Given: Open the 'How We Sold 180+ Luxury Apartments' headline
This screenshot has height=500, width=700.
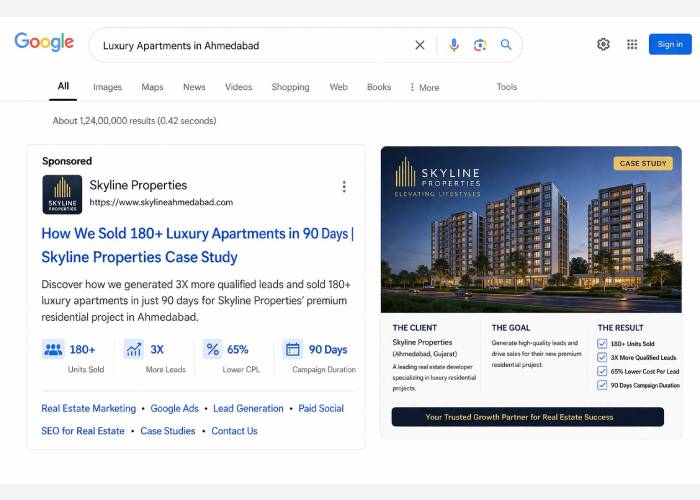Looking at the screenshot, I should coord(198,245).
